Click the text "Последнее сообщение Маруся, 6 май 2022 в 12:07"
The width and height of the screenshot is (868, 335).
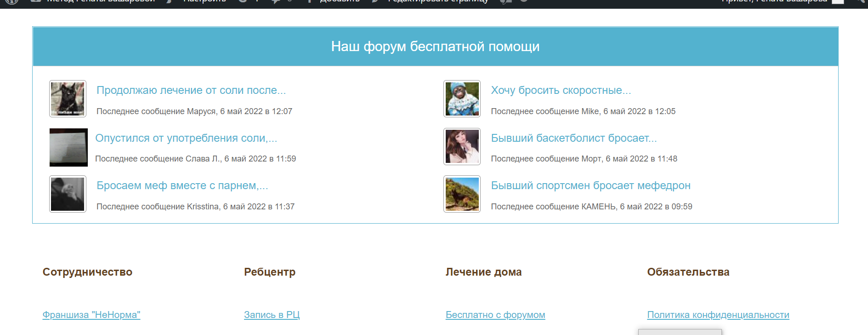coord(194,111)
